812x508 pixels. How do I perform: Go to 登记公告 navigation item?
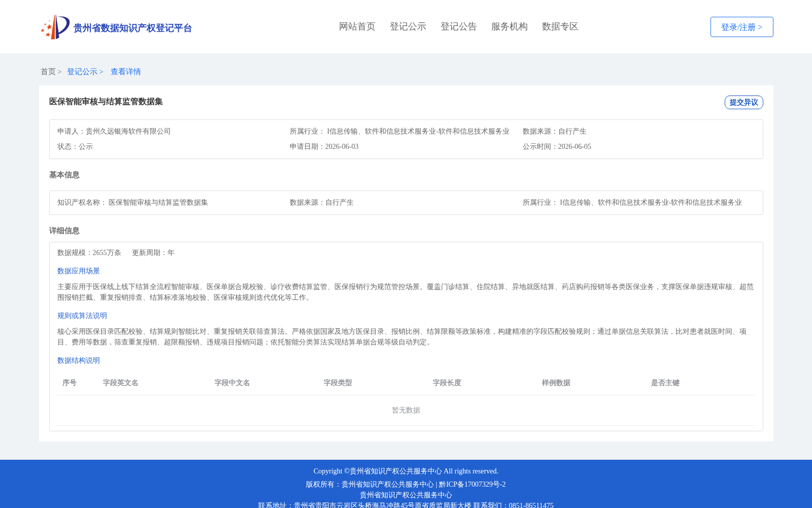tap(459, 26)
